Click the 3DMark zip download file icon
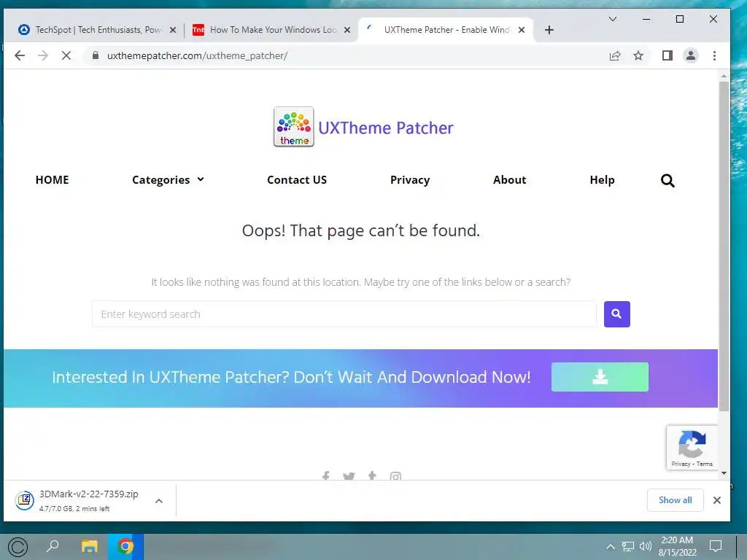 click(24, 500)
